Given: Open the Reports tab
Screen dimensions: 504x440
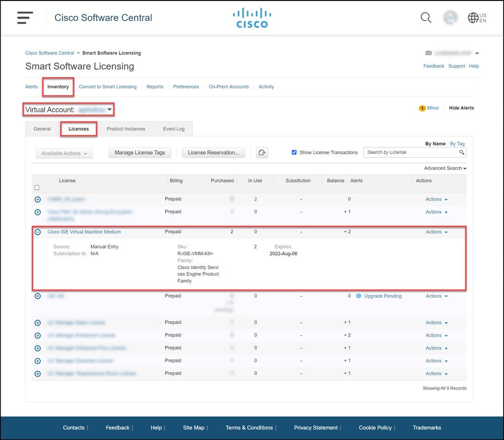Looking at the screenshot, I should click(x=154, y=87).
